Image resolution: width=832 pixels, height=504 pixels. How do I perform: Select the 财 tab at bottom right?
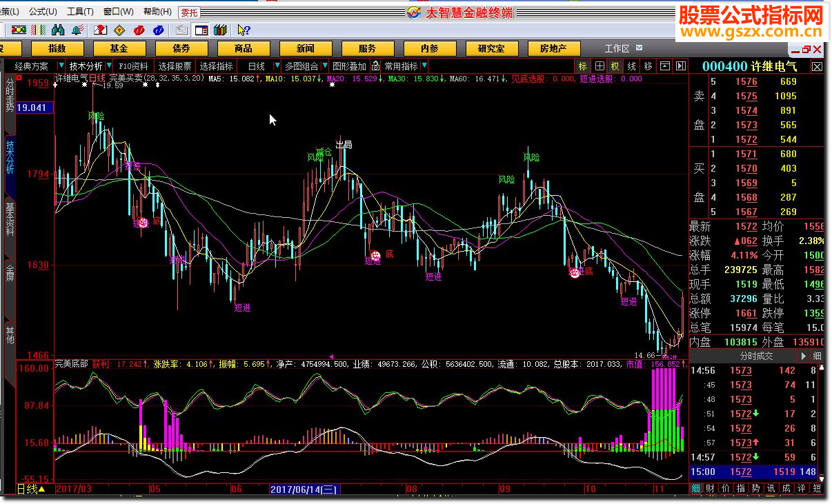tap(711, 488)
